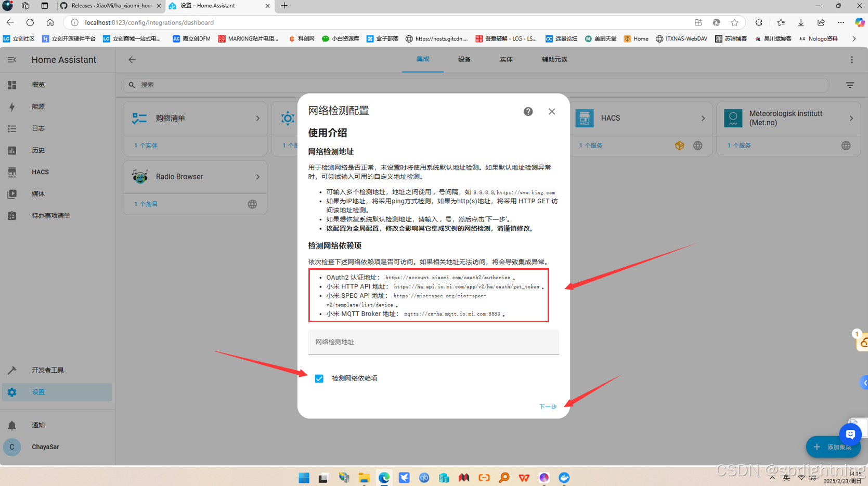Expand the Meteorologisk institutt card

click(x=851, y=119)
